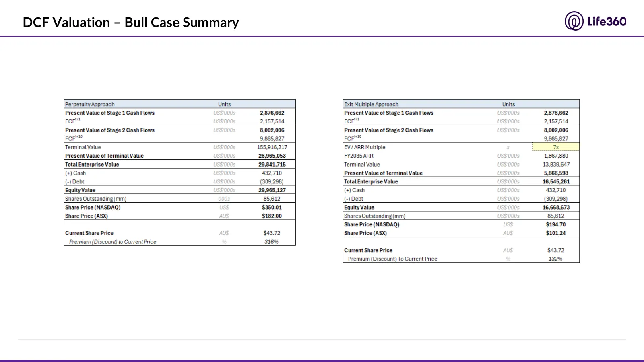Screen dimensions: 644x362
Task: Select "(+) Cash" label in Exit Multiple table
Action: pos(354,190)
